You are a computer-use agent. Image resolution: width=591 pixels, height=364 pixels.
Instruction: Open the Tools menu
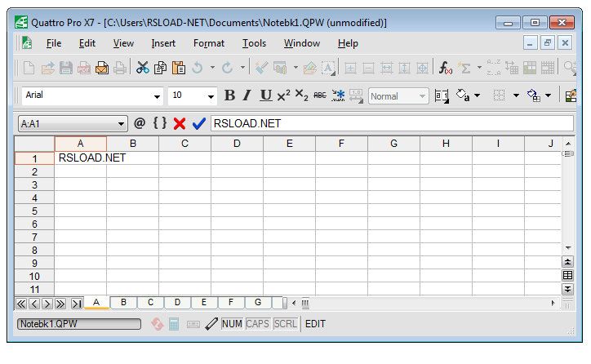(254, 44)
